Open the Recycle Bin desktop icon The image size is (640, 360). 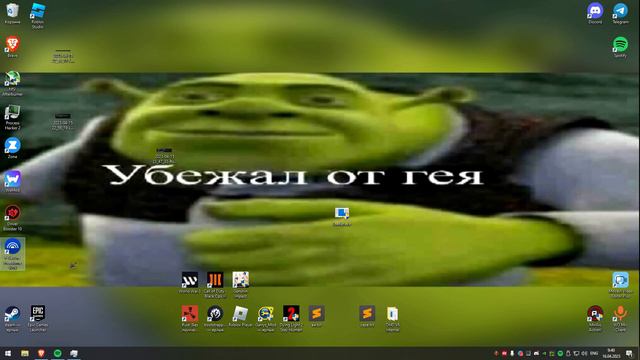pyautogui.click(x=12, y=13)
